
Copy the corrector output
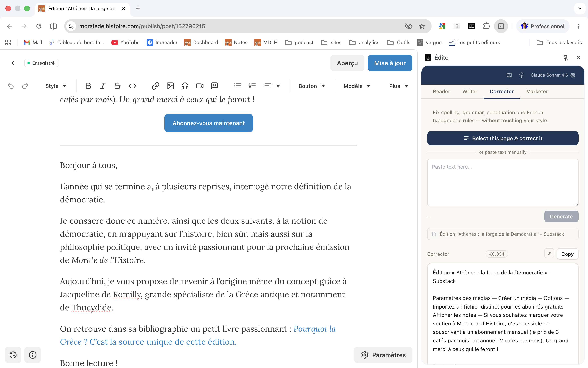point(567,254)
